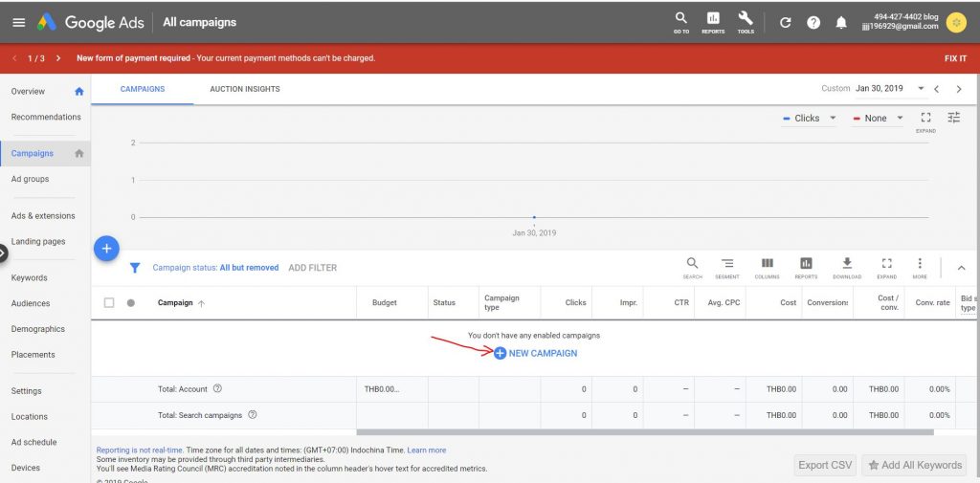Click the New Campaign button
Screen dimensions: 980x483
point(536,353)
